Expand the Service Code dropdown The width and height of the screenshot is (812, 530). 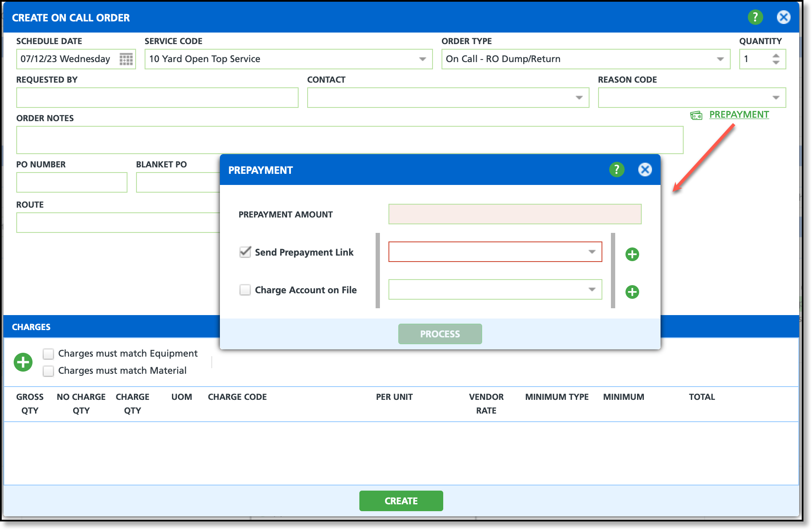(x=422, y=59)
